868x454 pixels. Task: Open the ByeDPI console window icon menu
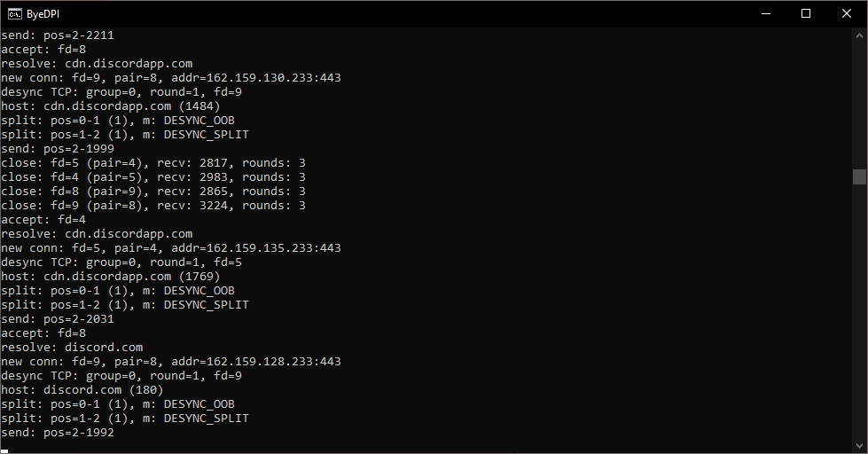[14, 14]
